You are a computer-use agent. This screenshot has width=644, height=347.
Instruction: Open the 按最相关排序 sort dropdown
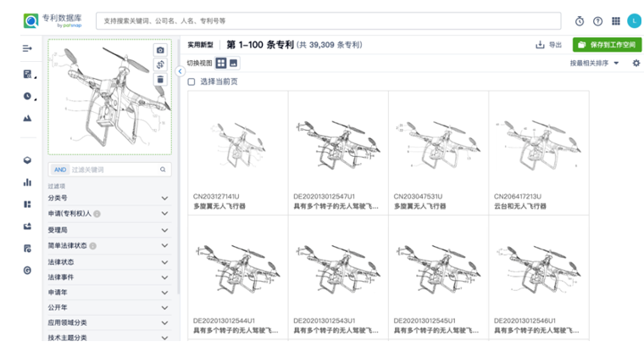tap(594, 63)
